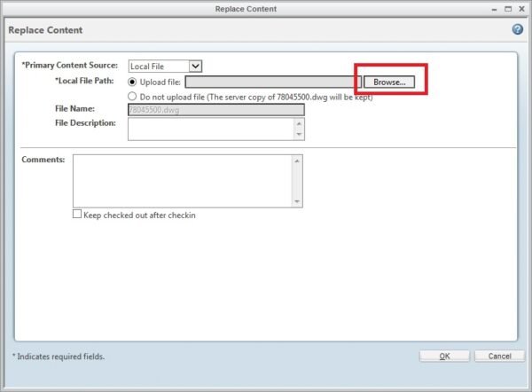Click the Indicates required fields note
Image resolution: width=532 pixels, height=392 pixels.
[x=59, y=357]
